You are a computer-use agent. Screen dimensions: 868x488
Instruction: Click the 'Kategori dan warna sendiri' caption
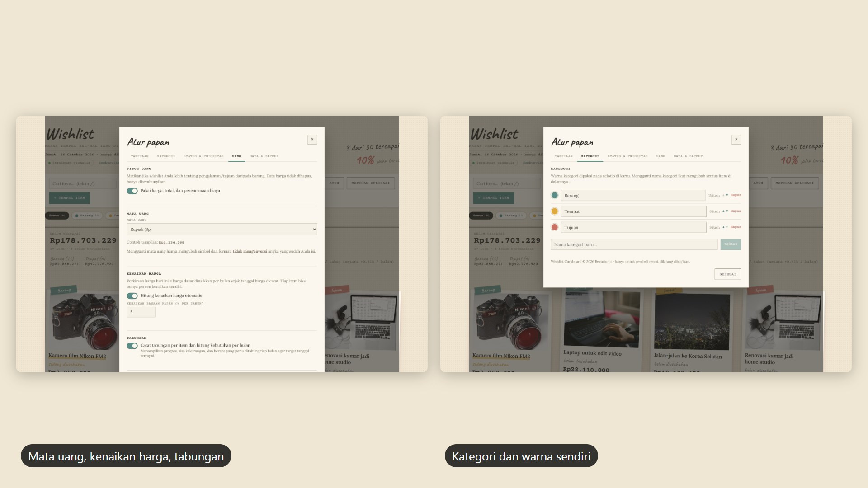pos(521,456)
